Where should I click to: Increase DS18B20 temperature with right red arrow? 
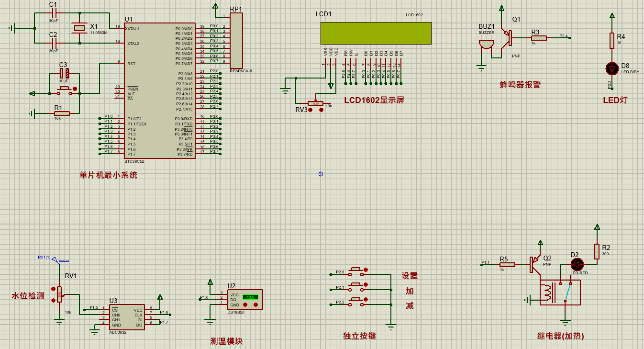pos(255,304)
